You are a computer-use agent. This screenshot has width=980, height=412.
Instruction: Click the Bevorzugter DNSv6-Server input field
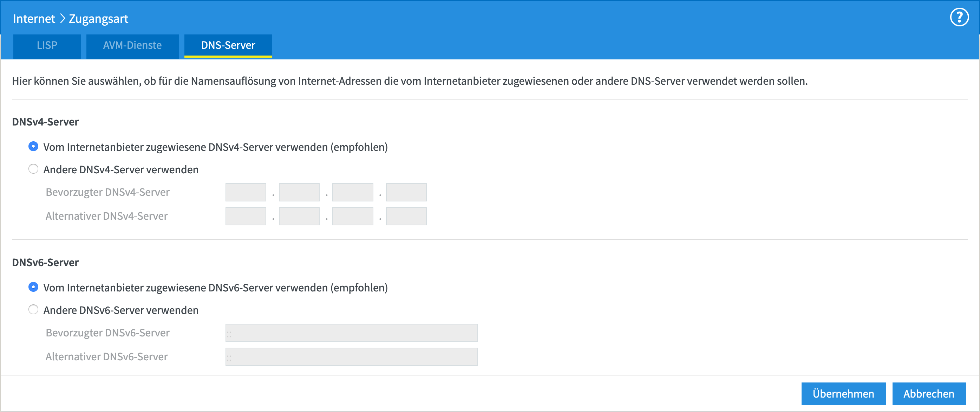[x=351, y=333]
